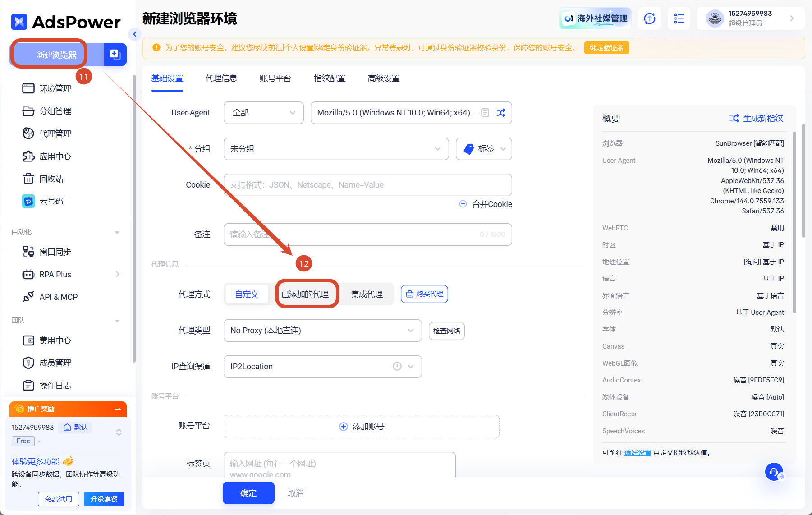
Task: Click the batch create icon beside 新建浏览器
Action: 115,55
